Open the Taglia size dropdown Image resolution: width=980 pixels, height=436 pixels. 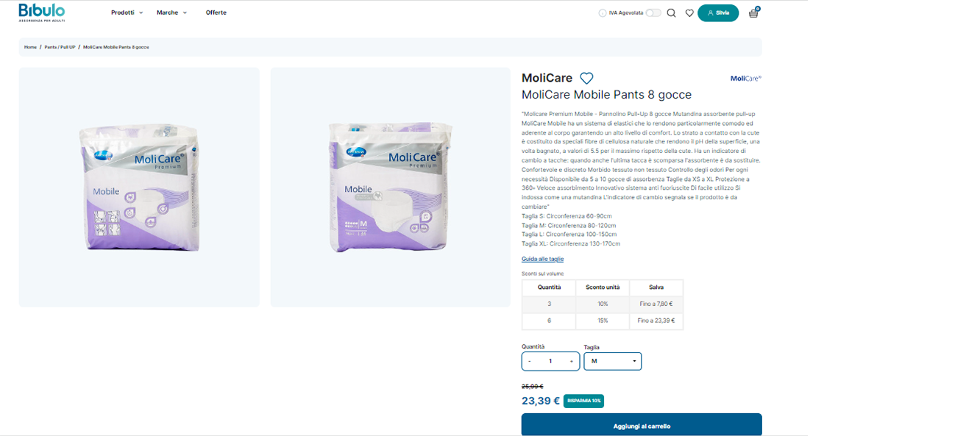click(x=612, y=361)
